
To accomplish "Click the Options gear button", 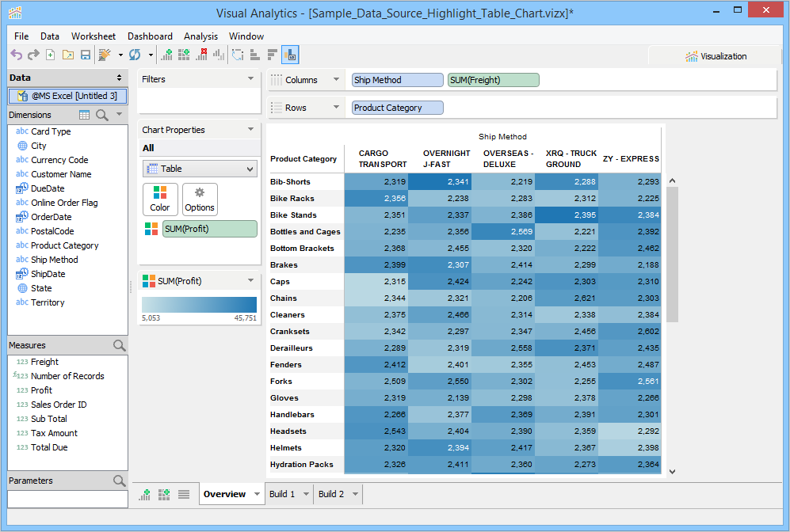I will (x=200, y=199).
